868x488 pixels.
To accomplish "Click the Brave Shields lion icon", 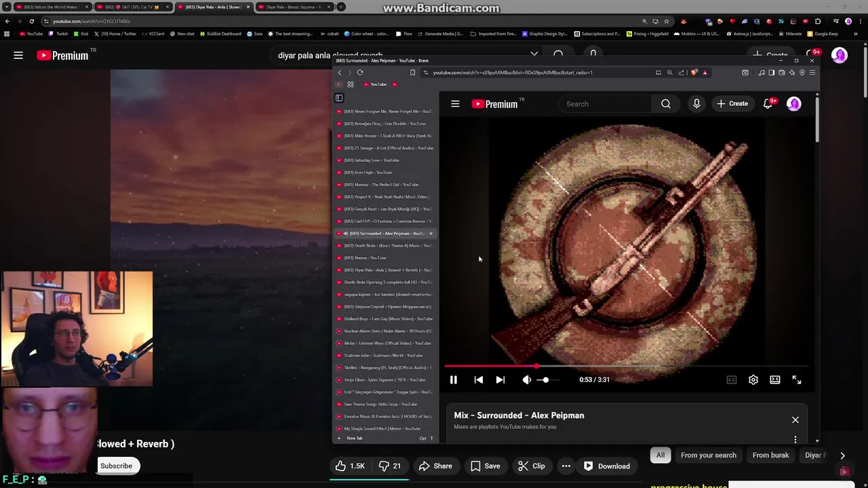I will point(694,73).
